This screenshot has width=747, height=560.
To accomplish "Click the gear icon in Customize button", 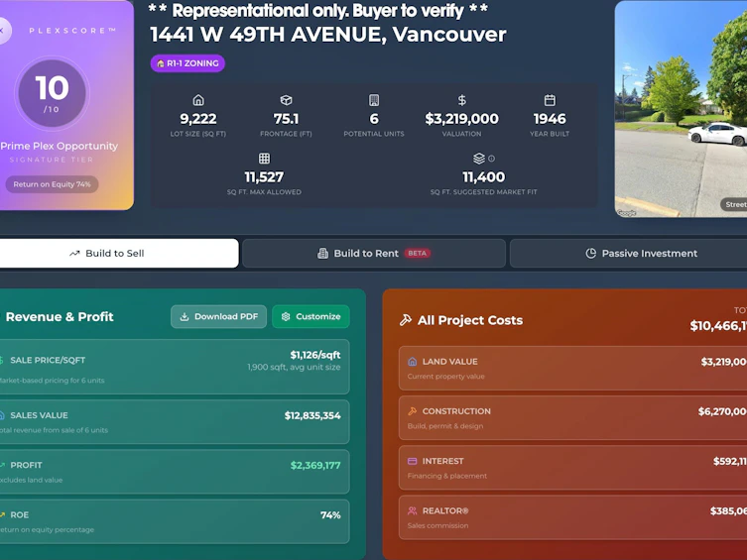I will pos(286,317).
